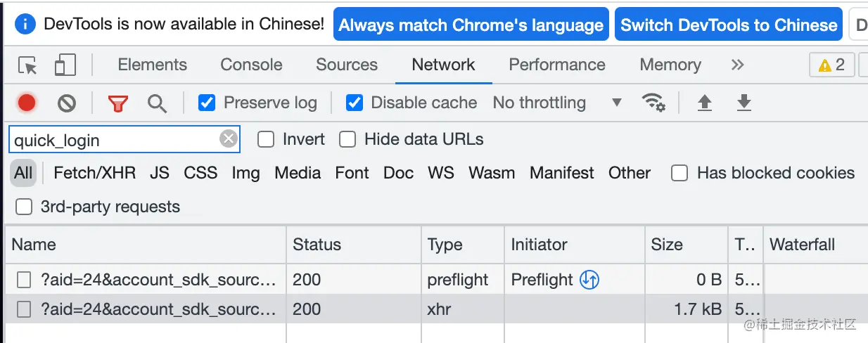The width and height of the screenshot is (868, 343).
Task: Enable the Invert filter checkbox
Action: click(266, 139)
